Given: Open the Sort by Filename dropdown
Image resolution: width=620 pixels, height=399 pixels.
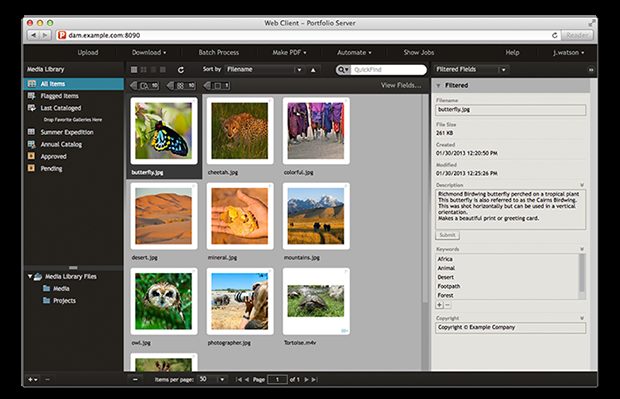Looking at the screenshot, I should coord(265,70).
